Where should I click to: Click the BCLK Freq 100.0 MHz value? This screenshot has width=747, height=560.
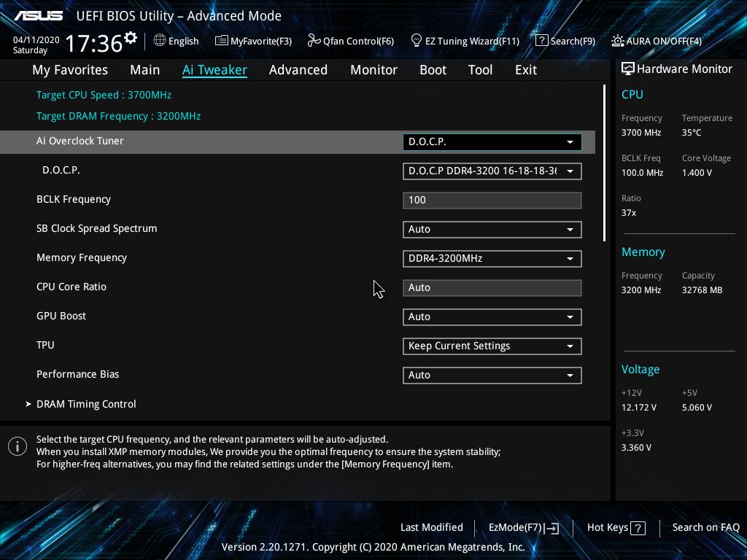(642, 172)
